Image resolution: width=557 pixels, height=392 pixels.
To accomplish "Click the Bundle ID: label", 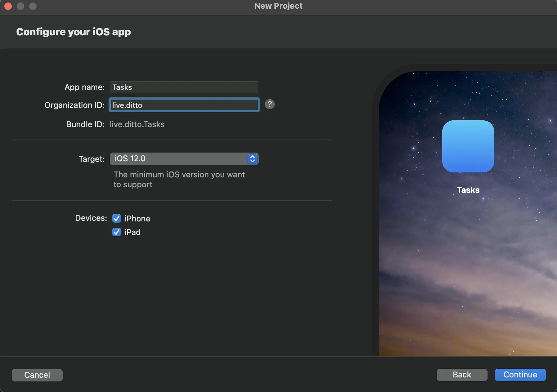I will [85, 124].
